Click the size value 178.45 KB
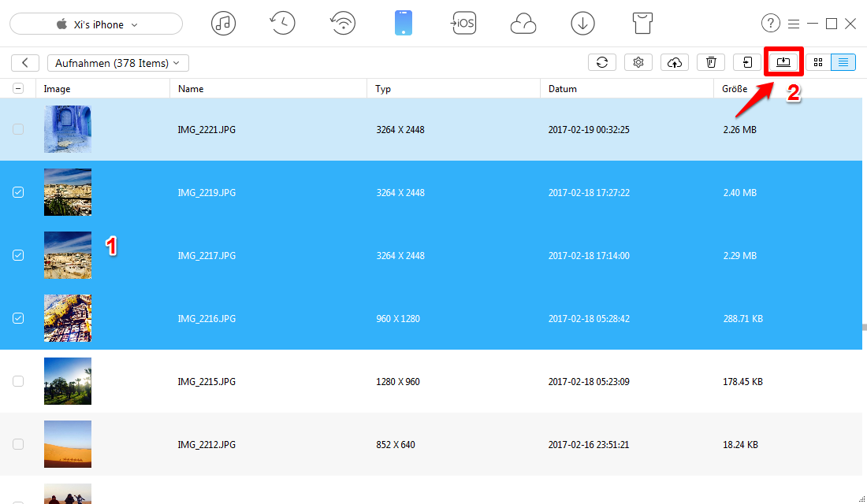 coord(743,382)
